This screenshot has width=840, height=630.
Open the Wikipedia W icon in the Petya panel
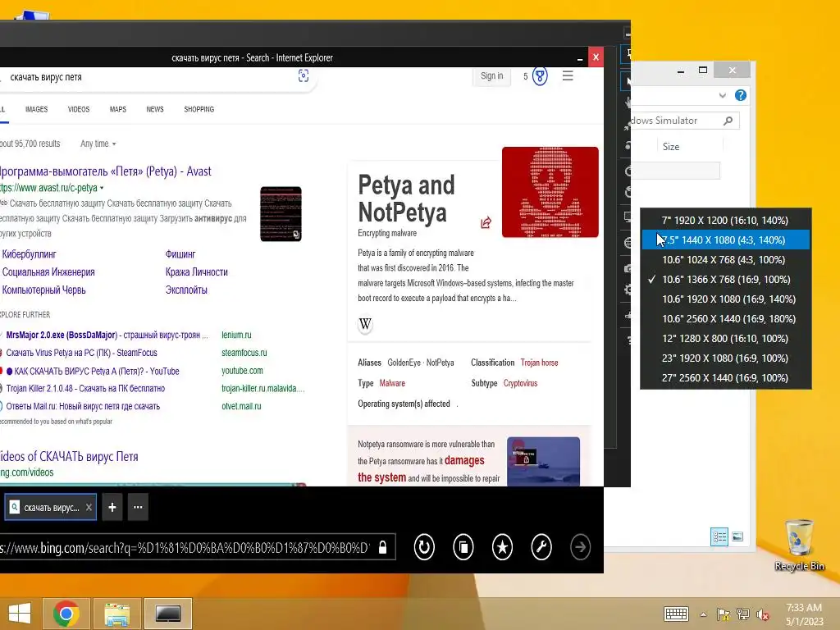(365, 323)
